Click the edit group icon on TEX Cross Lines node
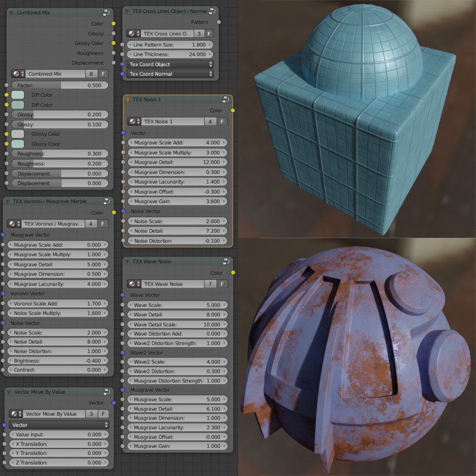Viewport: 476px width, 476px height. pyautogui.click(x=213, y=11)
